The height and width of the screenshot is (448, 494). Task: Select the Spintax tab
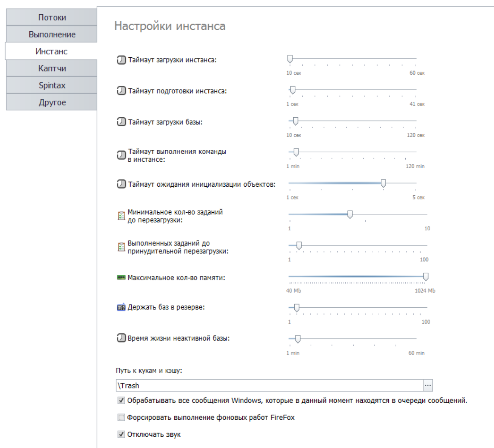coord(52,85)
